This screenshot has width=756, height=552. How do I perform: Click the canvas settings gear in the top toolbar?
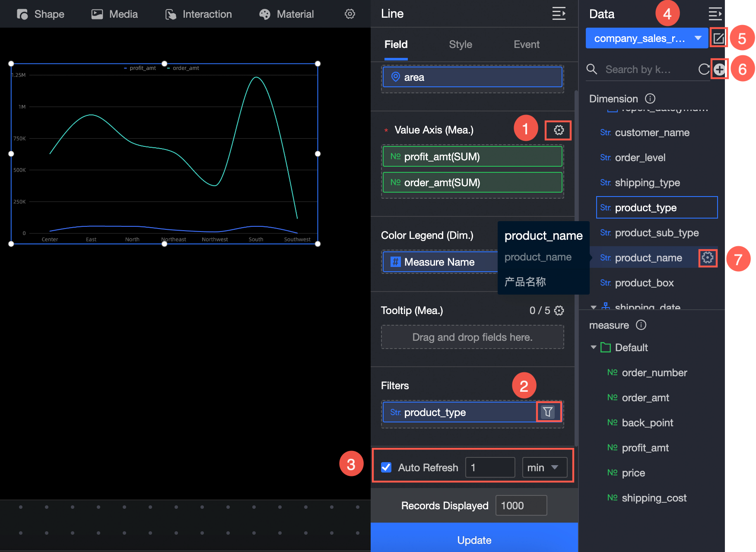tap(350, 14)
